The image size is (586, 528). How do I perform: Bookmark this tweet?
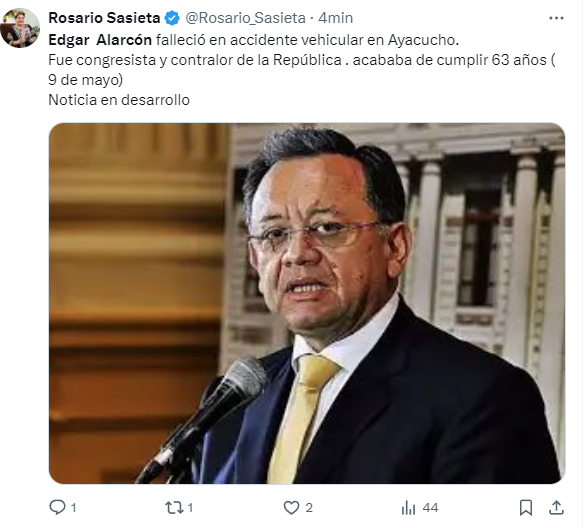tap(526, 508)
